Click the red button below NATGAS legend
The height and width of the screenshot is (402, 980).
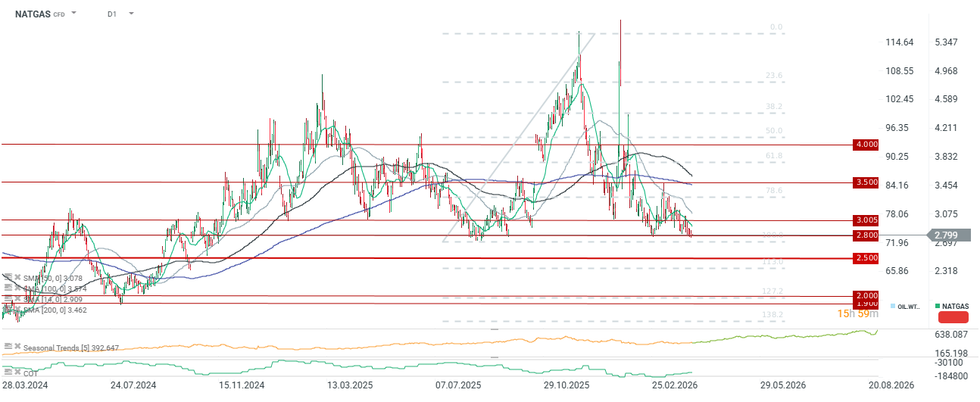click(953, 318)
